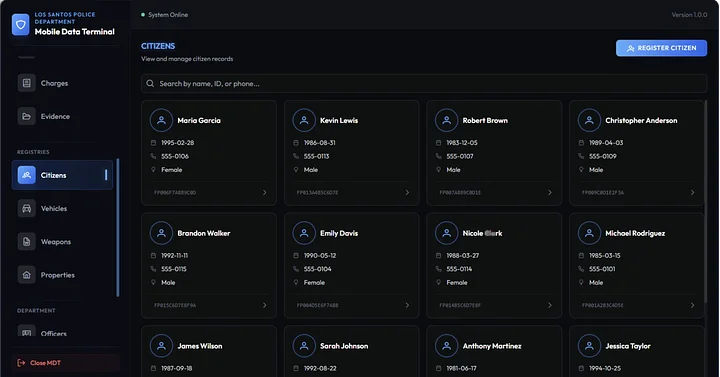Click James Wilson's avatar icon
720x377 pixels.
[x=161, y=346]
